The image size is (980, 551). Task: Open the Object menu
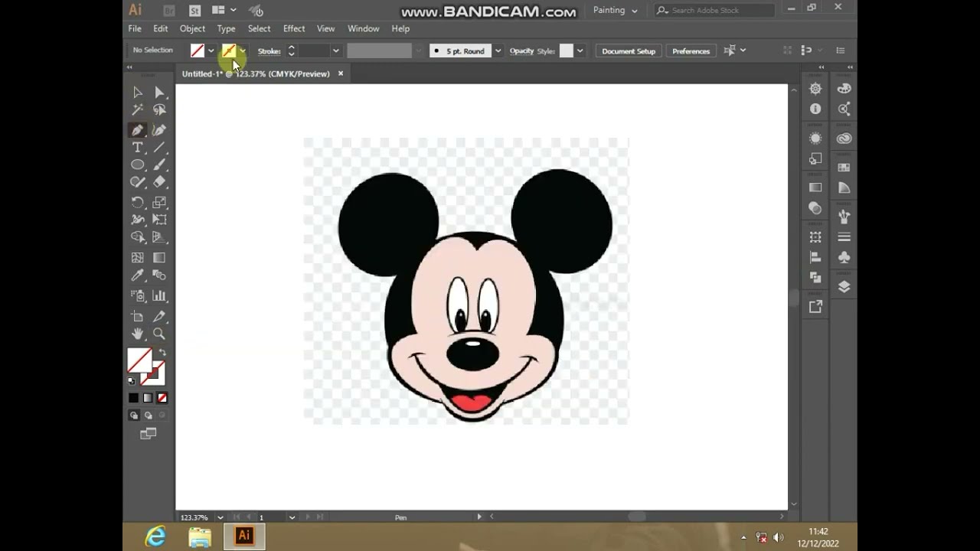(x=192, y=28)
